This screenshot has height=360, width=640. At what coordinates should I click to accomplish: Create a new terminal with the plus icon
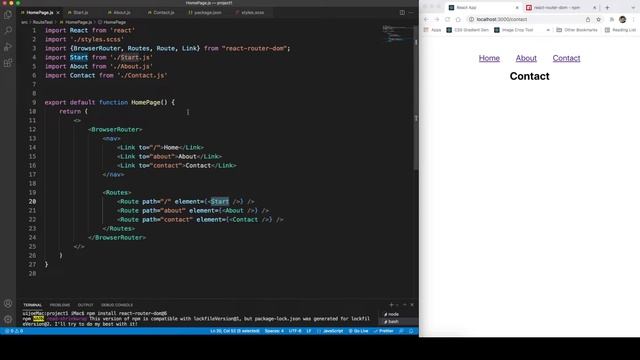click(391, 305)
